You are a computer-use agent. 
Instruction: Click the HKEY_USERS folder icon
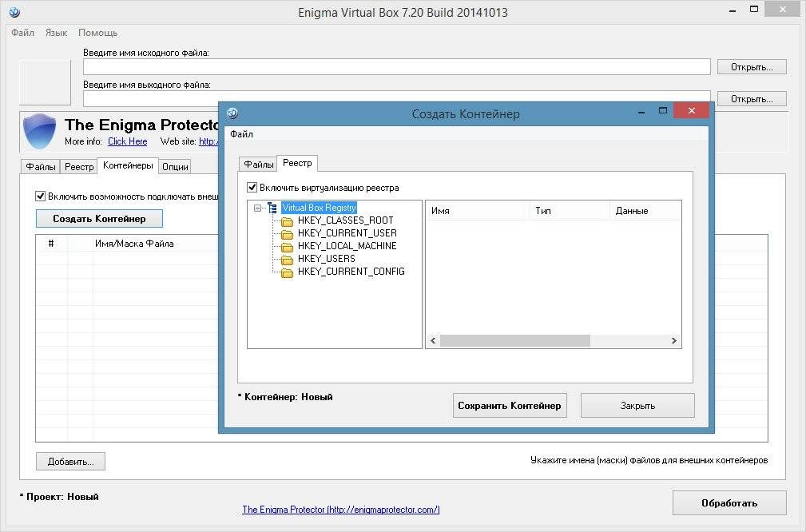point(287,260)
